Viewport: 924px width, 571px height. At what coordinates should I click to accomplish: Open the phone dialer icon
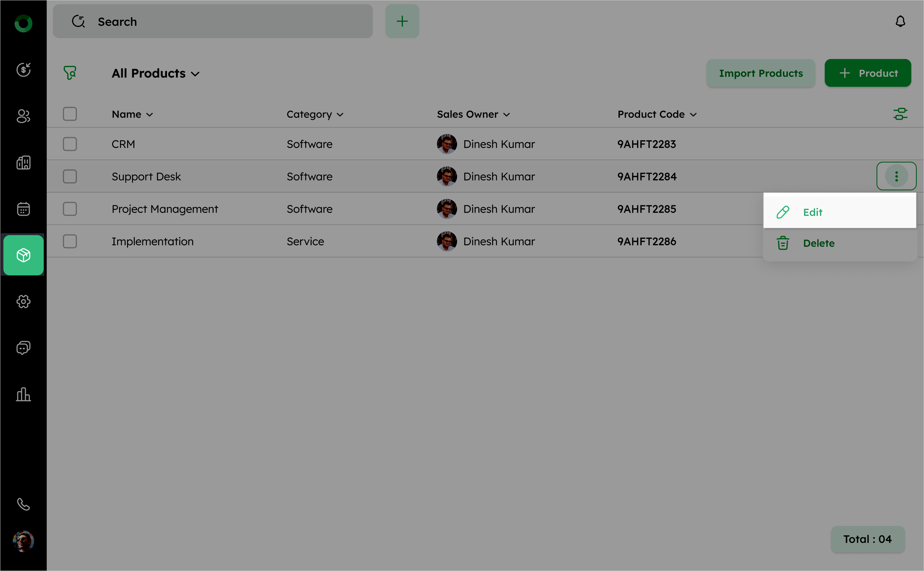pyautogui.click(x=23, y=504)
